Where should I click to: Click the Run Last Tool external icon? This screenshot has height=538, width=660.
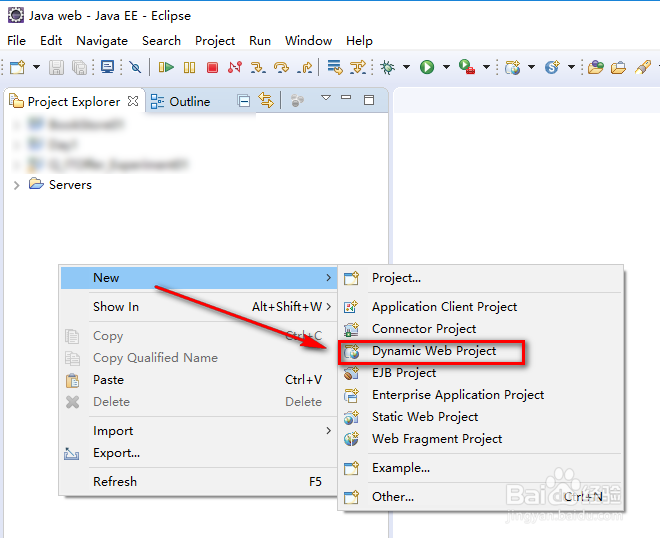coord(467,67)
